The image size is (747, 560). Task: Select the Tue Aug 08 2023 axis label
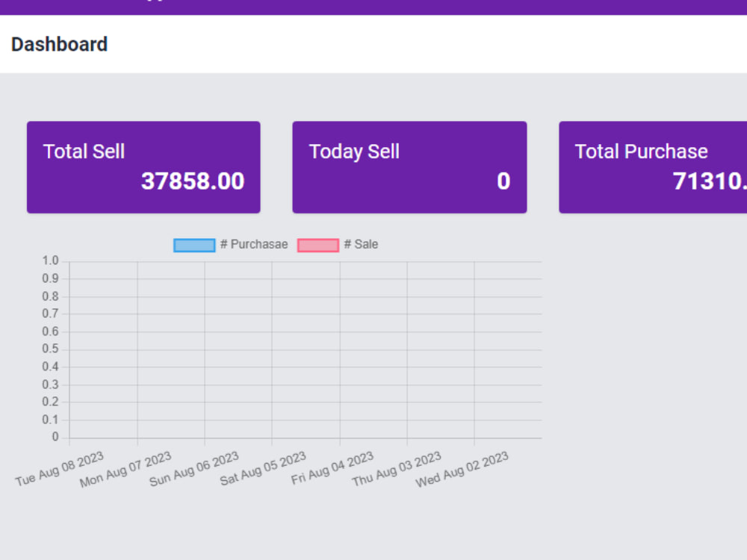point(60,469)
